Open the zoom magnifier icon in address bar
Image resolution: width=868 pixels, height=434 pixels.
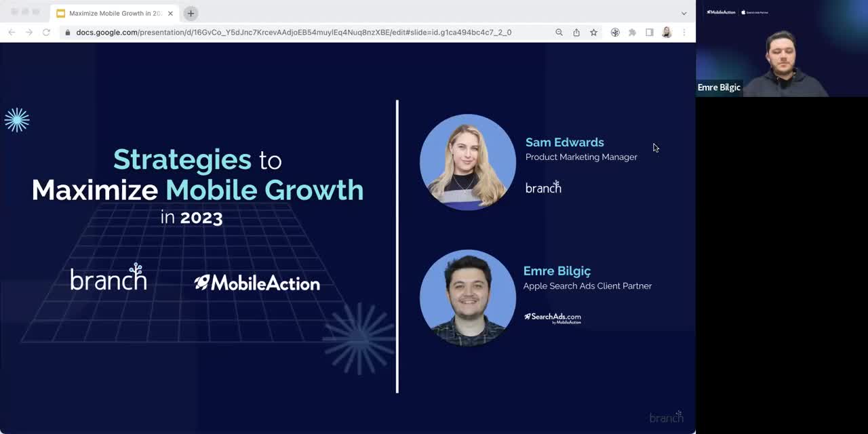coord(559,32)
